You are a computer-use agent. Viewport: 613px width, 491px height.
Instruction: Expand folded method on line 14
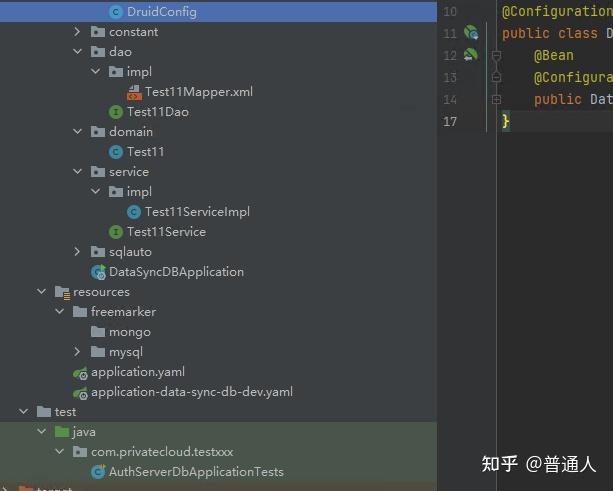496,99
